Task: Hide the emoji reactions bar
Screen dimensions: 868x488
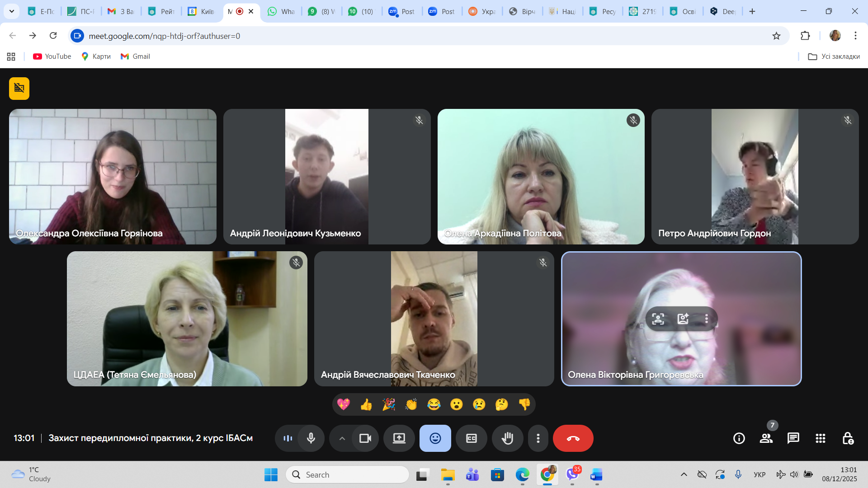Action: pos(435,438)
